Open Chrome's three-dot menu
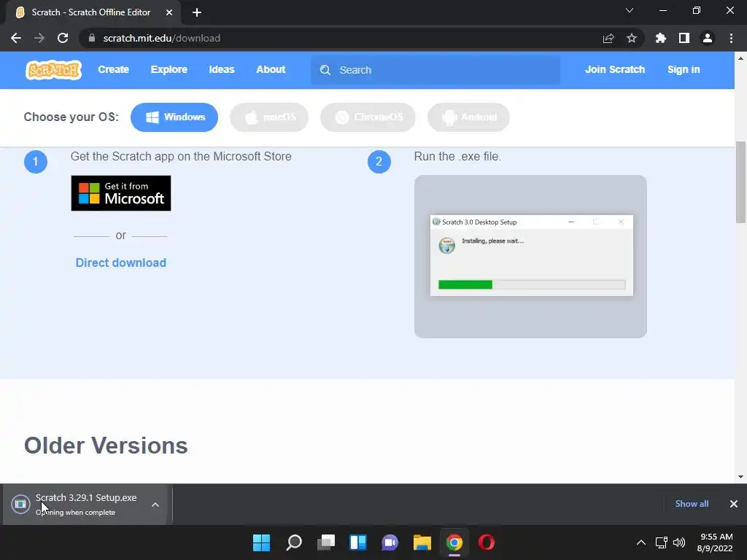The width and height of the screenshot is (747, 560). click(731, 38)
